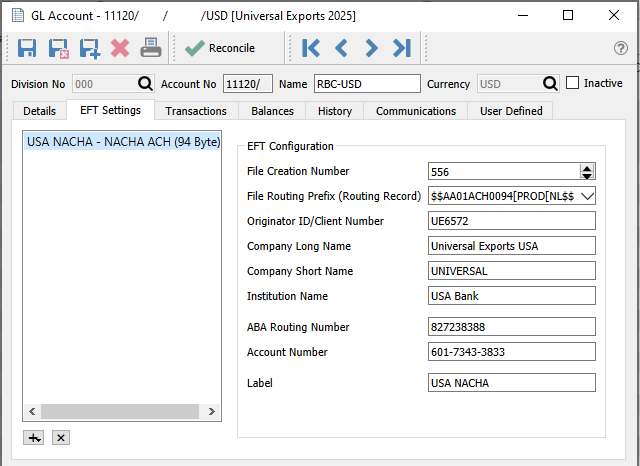The width and height of the screenshot is (640, 466).
Task: Click the Save and New icon
Action: (90, 49)
